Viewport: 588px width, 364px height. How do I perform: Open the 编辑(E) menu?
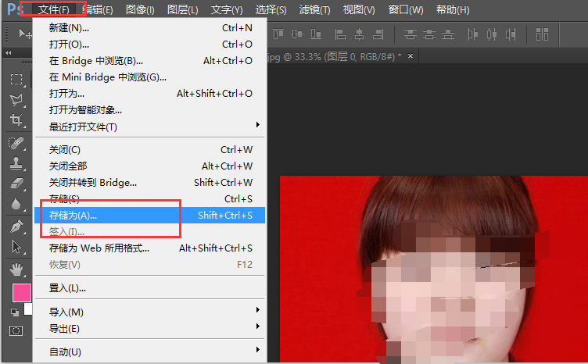click(98, 9)
